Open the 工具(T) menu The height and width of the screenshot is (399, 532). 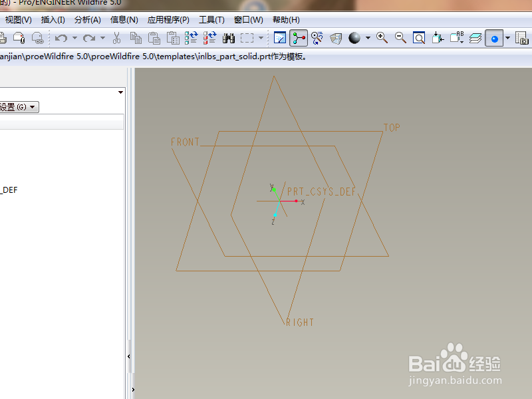click(x=211, y=20)
